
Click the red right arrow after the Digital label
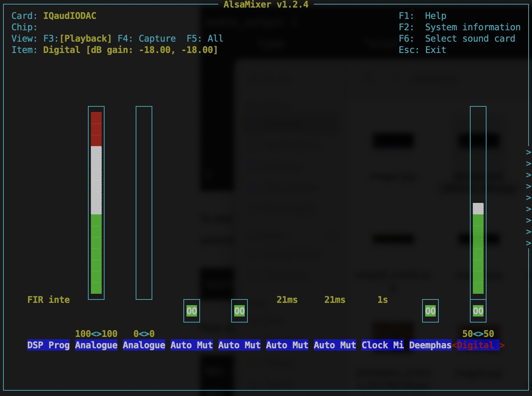502,345
